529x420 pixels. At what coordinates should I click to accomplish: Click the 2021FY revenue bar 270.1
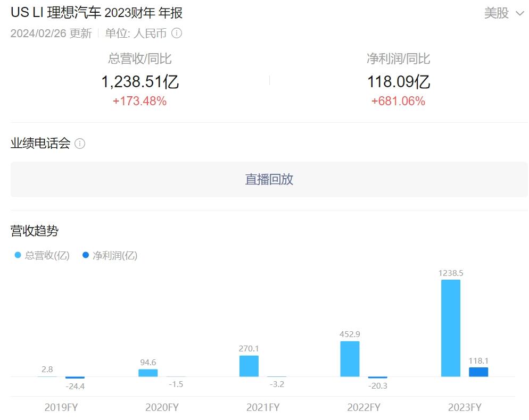(249, 366)
